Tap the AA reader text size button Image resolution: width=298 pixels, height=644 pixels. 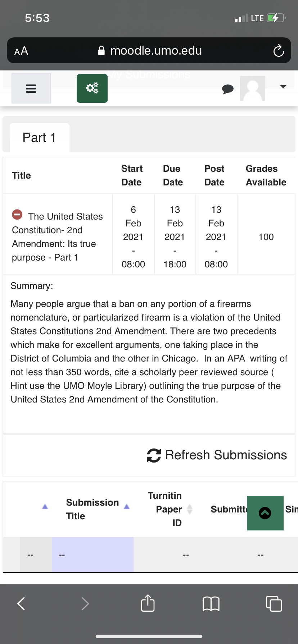pos(21,51)
